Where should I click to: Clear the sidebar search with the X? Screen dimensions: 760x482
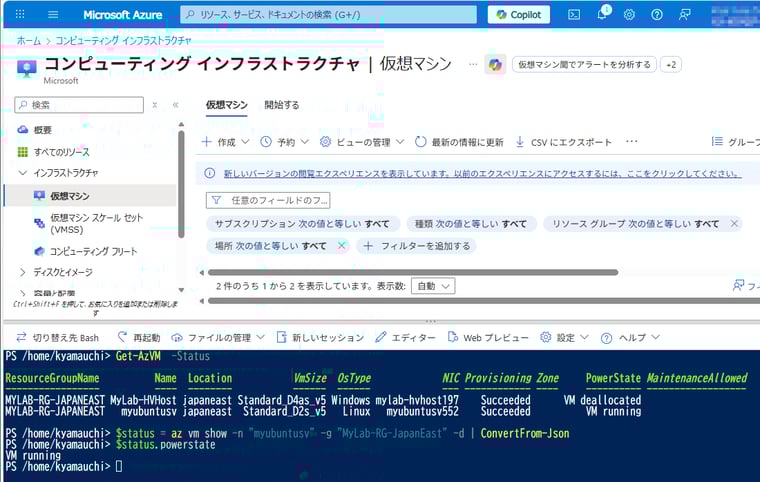(x=155, y=105)
